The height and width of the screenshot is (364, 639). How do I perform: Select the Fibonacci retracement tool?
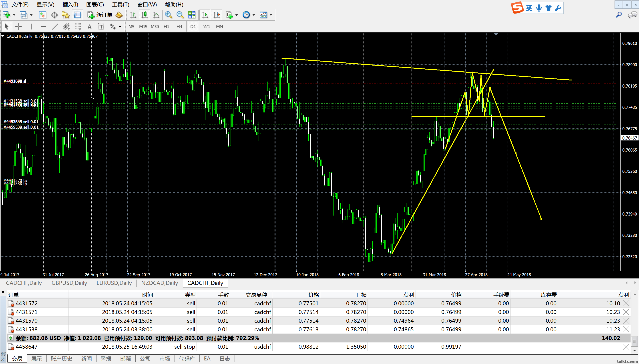point(78,26)
